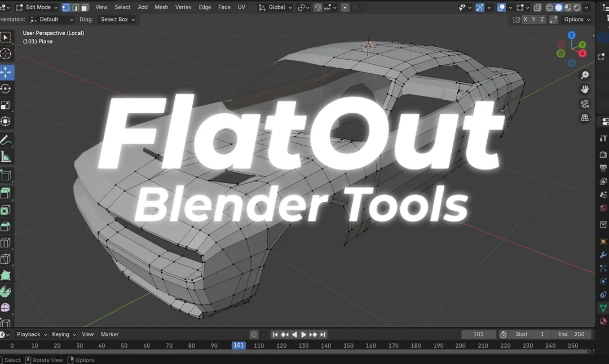
Task: Click the current frame 101 marker
Action: [239, 345]
